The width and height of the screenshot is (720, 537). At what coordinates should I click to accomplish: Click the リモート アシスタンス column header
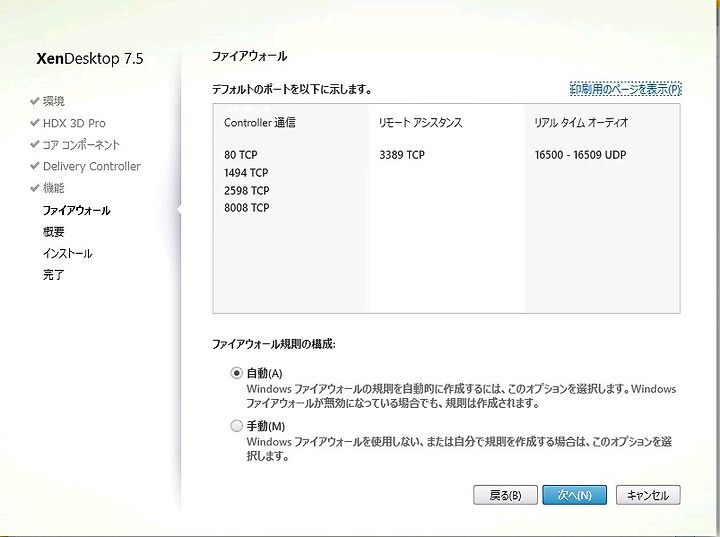[x=420, y=123]
